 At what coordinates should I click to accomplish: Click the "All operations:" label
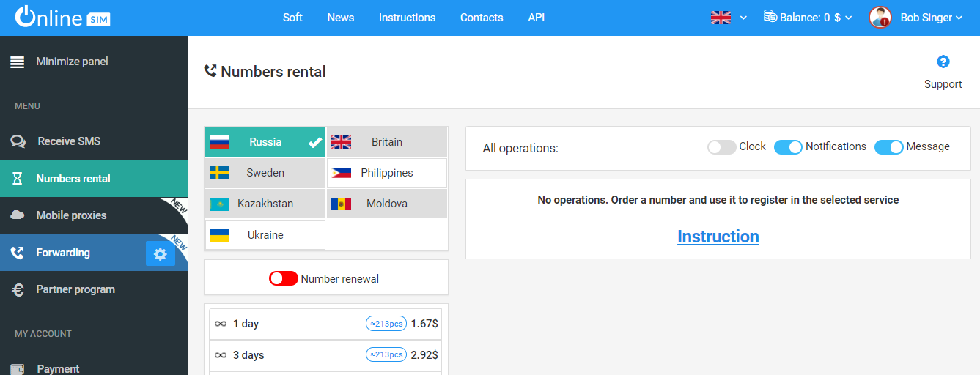(520, 149)
